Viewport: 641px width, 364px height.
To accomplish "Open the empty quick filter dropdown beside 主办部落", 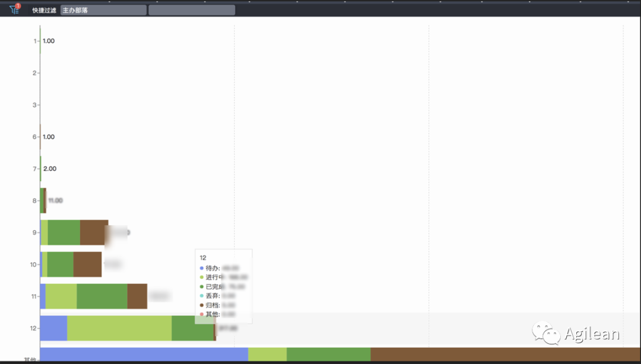I will (x=192, y=10).
